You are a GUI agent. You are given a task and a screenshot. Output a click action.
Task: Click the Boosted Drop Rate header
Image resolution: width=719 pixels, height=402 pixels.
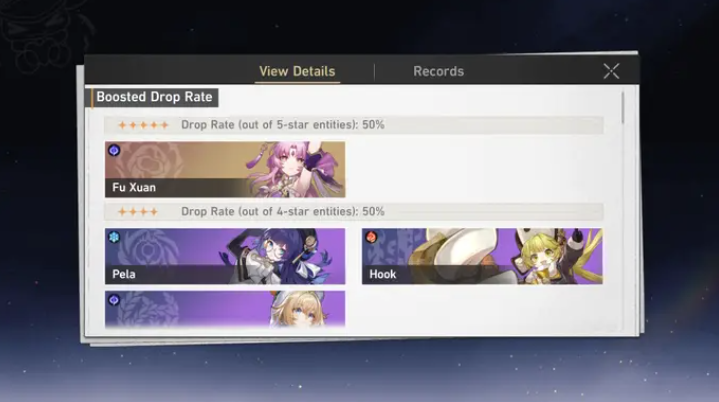pyautogui.click(x=154, y=97)
